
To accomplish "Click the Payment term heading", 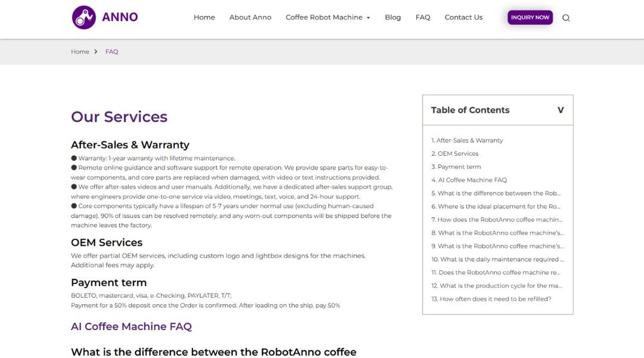I will tap(109, 282).
